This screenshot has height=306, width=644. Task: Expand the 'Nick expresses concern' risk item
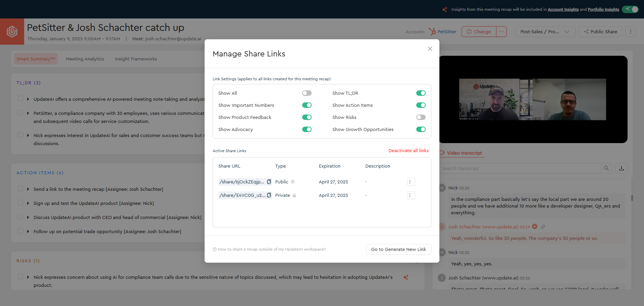(28, 277)
